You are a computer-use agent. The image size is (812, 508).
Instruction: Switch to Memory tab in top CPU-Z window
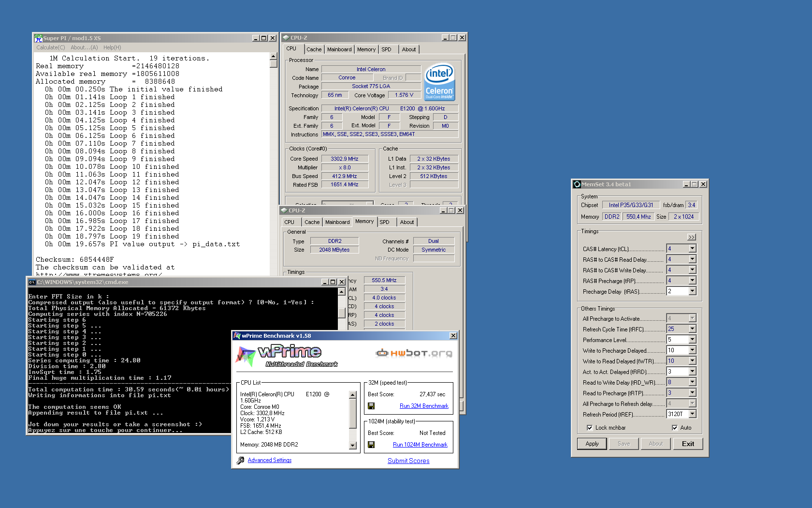(366, 49)
